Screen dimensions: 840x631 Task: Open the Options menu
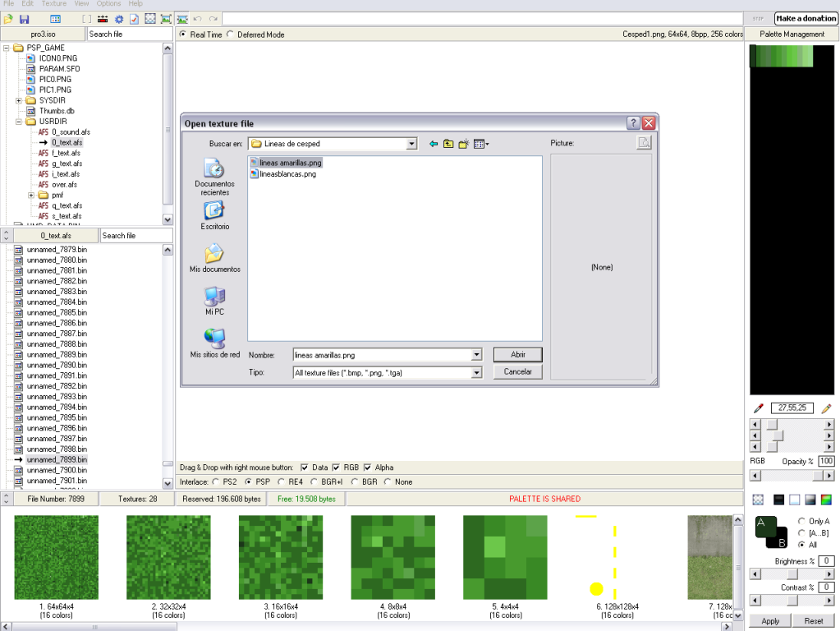[108, 4]
